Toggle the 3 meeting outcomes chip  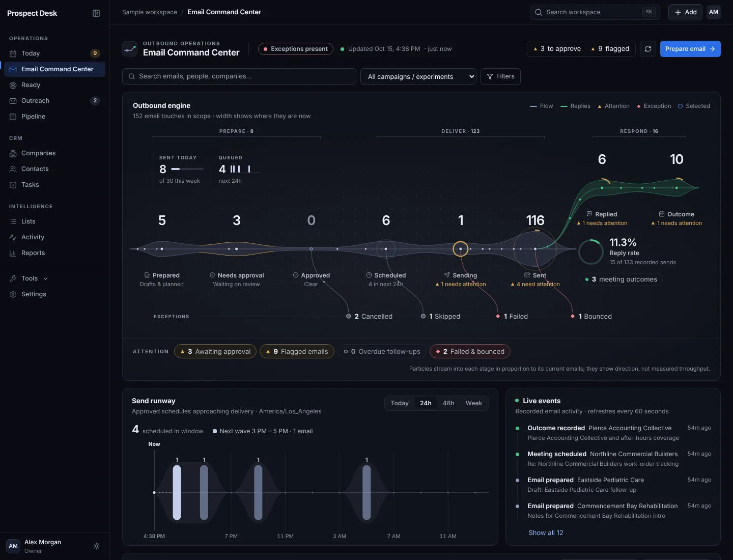coord(621,279)
